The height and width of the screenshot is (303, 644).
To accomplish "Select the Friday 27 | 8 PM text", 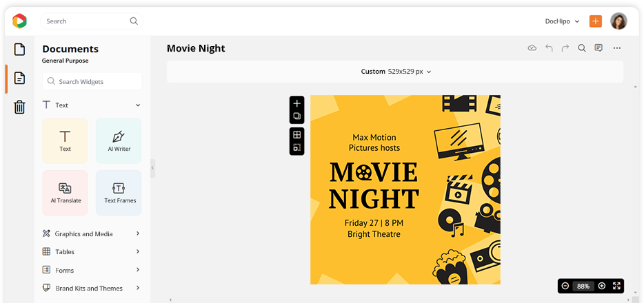I will [x=374, y=223].
